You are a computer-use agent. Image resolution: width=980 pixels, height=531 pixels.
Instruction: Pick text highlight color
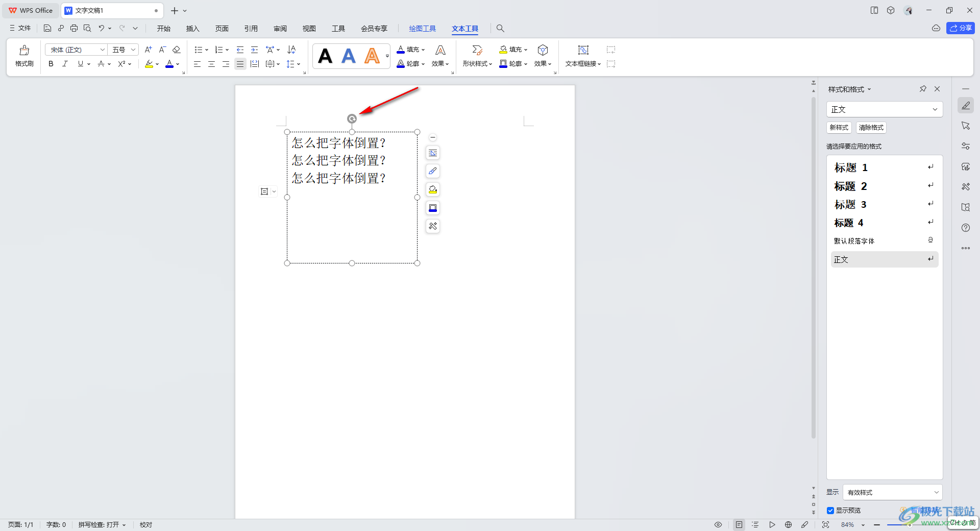tap(149, 64)
